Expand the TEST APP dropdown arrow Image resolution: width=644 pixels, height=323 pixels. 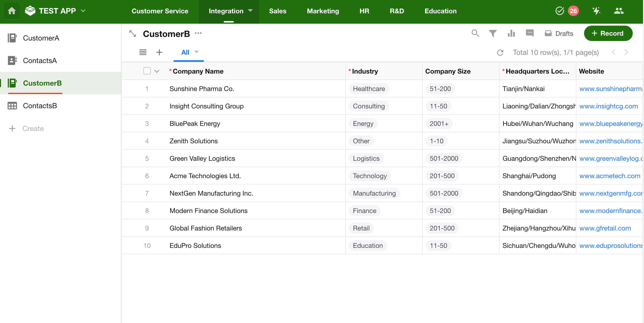tap(83, 11)
